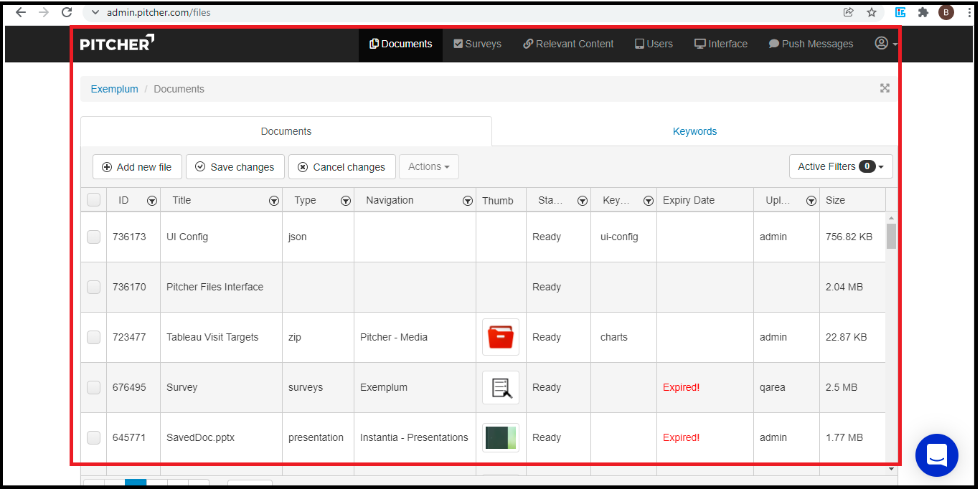980x489 pixels.
Task: Click the fullscreen expand icon
Action: (885, 88)
